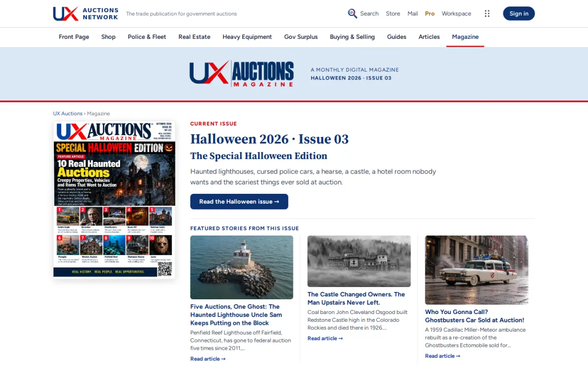Open the apps grid dots menu
This screenshot has height=368, width=588.
(x=487, y=14)
